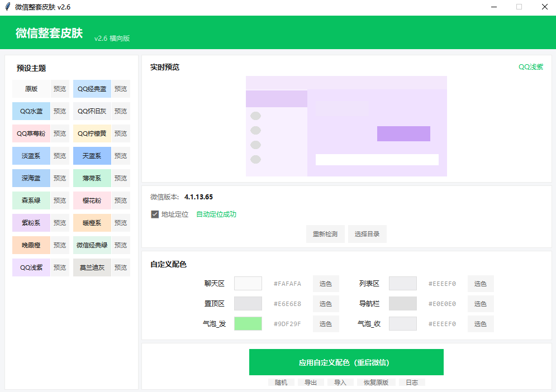
Task: Preview the 森系绿 theme
Action: coord(60,200)
